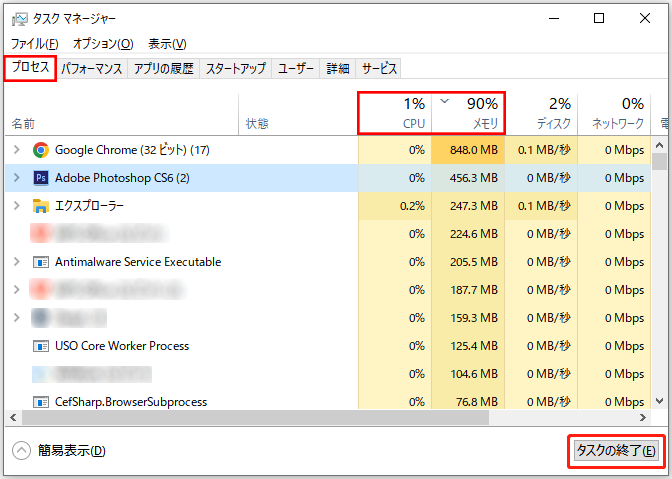The width and height of the screenshot is (672, 479).
Task: Click the Google Chrome icon in process list
Action: pyautogui.click(x=41, y=150)
